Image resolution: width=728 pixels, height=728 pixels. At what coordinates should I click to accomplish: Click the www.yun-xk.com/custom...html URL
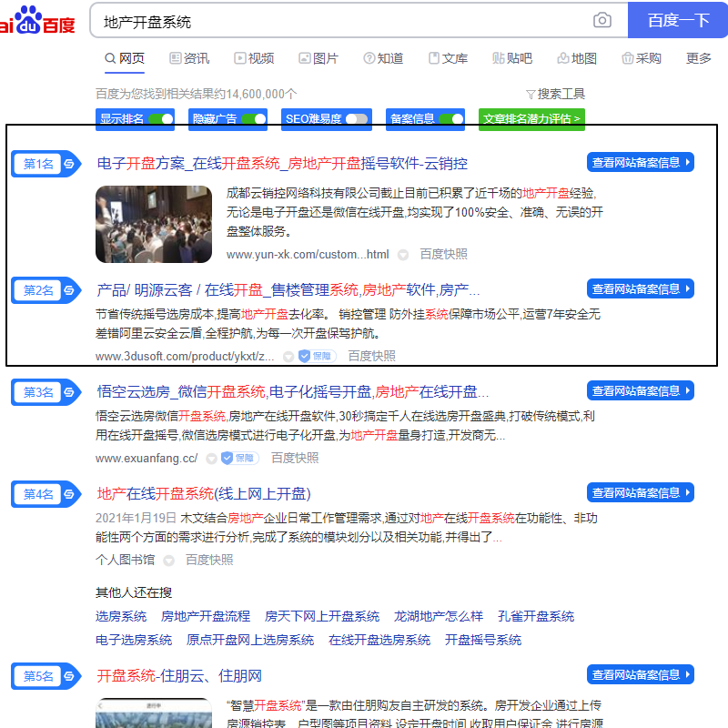[308, 255]
